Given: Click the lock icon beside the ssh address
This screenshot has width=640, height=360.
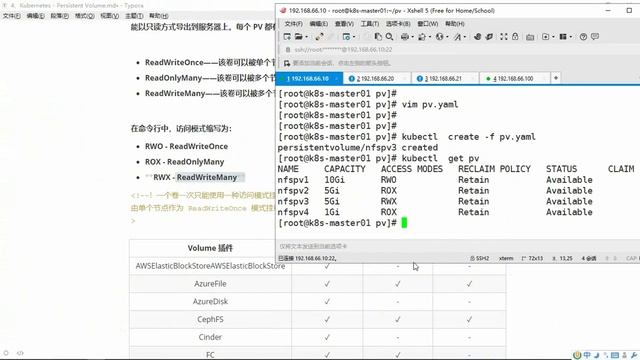Looking at the screenshot, I should pos(288,49).
